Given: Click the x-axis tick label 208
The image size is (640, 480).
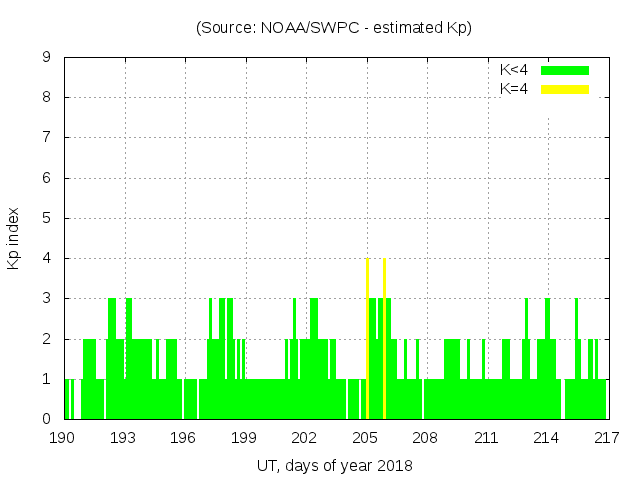Looking at the screenshot, I should point(426,437).
